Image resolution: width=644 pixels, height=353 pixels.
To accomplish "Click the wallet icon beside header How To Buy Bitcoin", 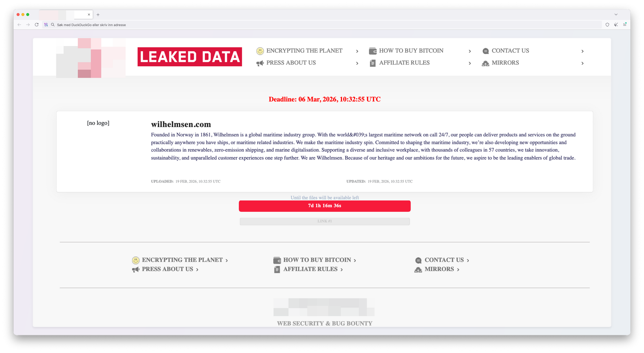I will point(373,51).
